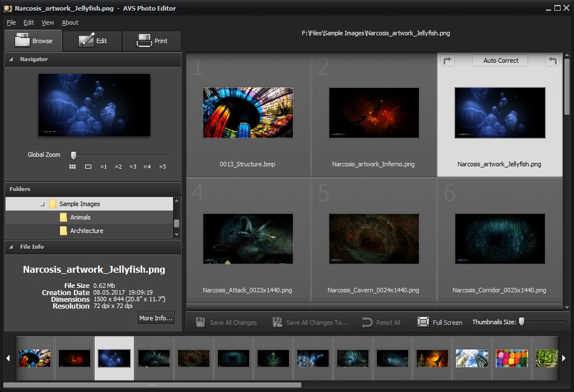Select the Narcosis_Cavern_0024x1440.png thumbnail

coord(374,239)
